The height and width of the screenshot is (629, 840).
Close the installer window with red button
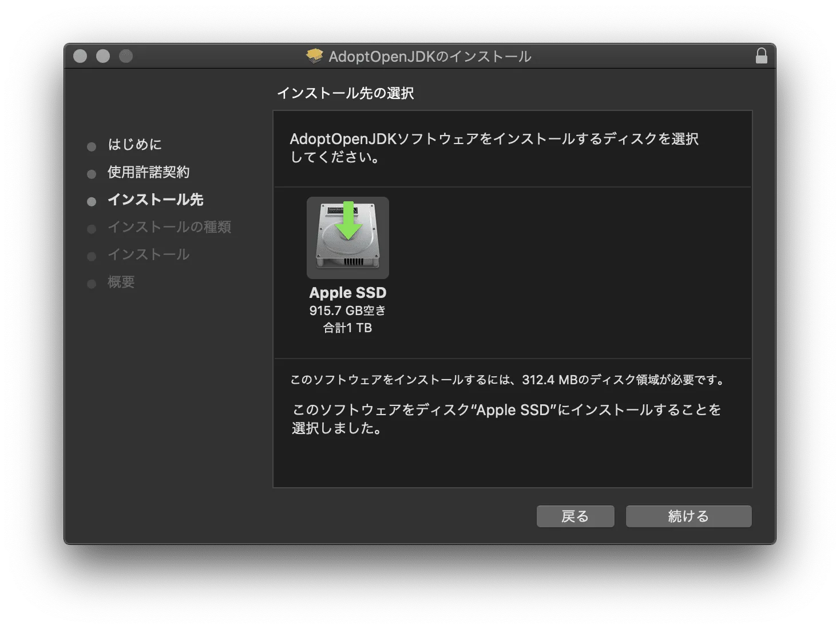coord(80,56)
